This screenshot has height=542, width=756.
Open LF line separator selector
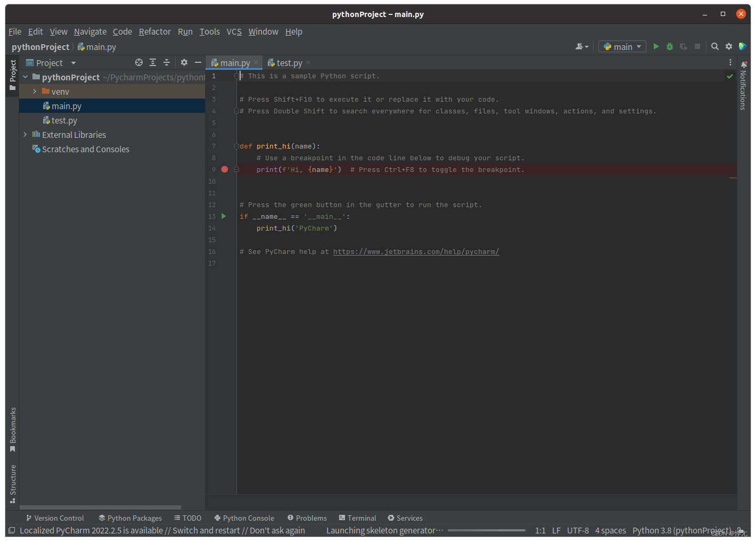coord(556,530)
